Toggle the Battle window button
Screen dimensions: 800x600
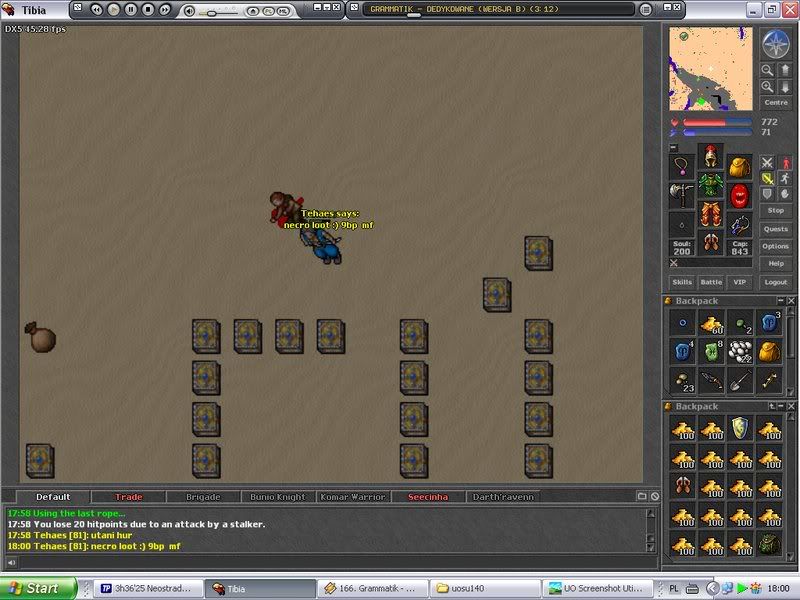(711, 282)
